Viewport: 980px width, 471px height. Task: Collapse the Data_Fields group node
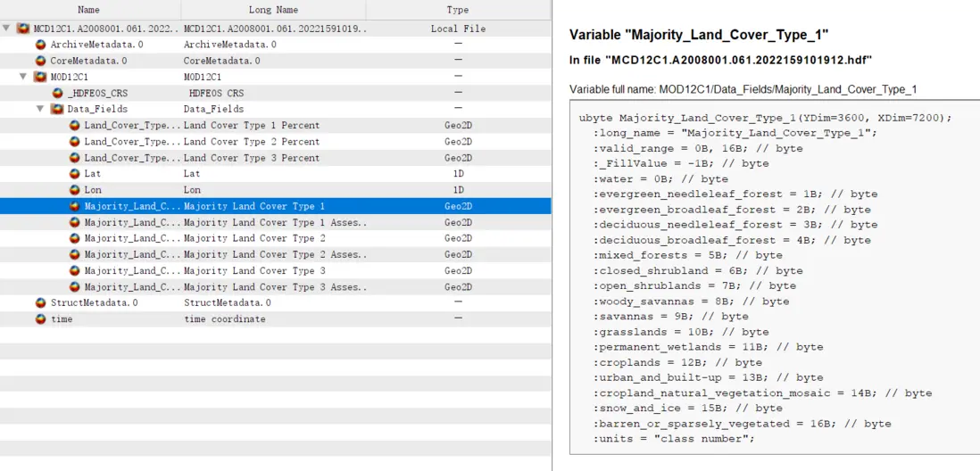tap(40, 109)
